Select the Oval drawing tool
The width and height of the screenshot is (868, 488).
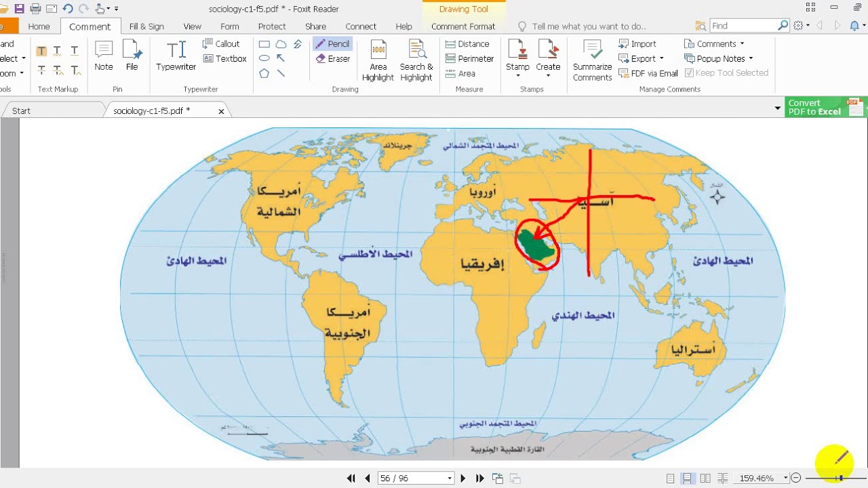coord(264,58)
